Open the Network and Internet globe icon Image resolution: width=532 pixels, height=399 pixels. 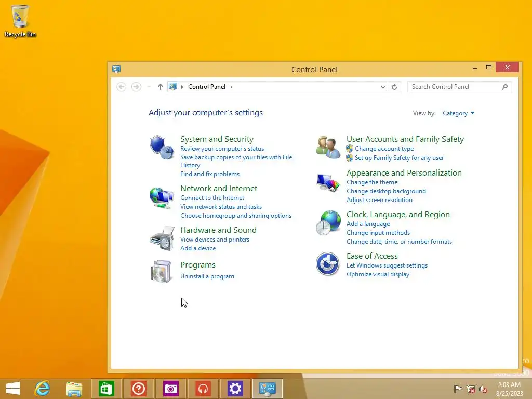(162, 198)
